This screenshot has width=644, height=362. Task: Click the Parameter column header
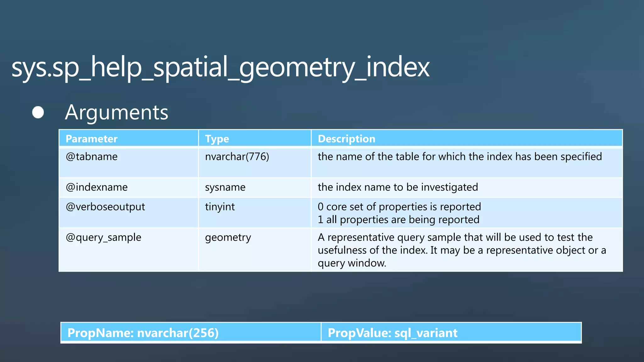pyautogui.click(x=92, y=139)
